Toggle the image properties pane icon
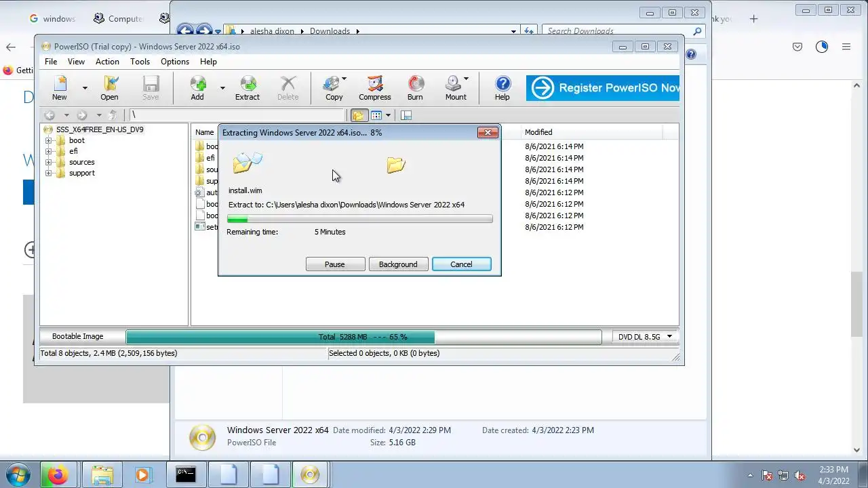The image size is (868, 488). (x=406, y=115)
